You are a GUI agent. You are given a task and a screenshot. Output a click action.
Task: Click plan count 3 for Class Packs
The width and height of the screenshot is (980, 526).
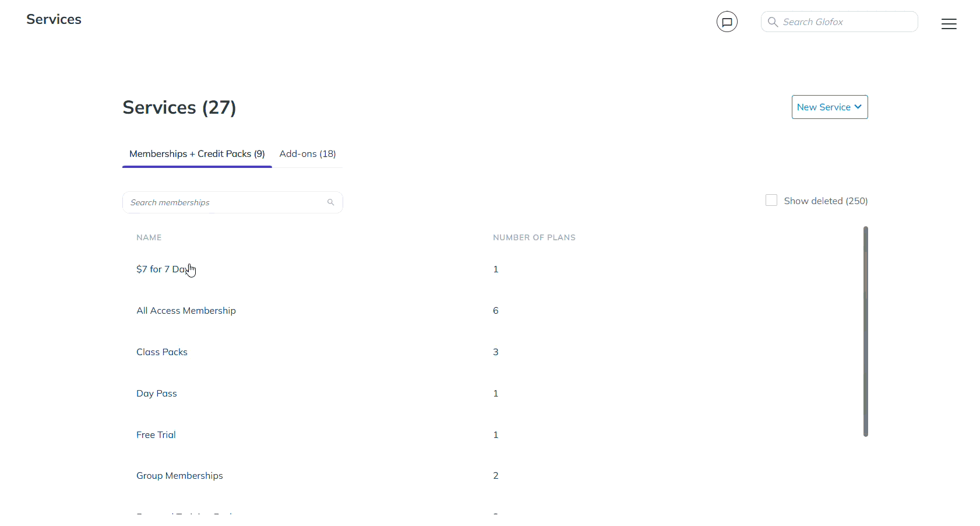496,352
